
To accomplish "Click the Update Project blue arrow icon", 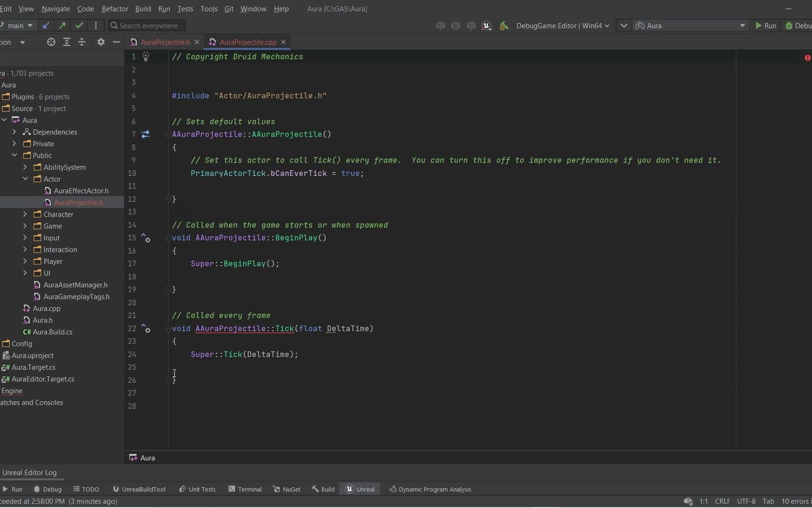I will pyautogui.click(x=46, y=25).
